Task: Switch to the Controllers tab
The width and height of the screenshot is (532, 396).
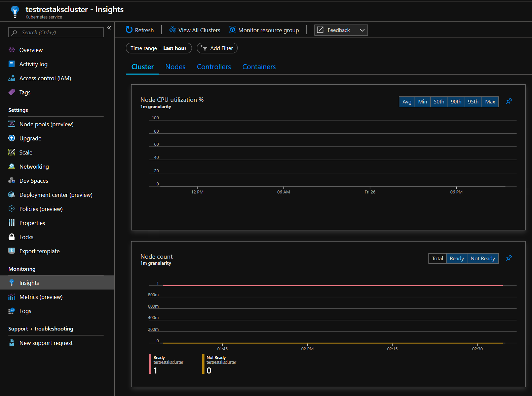Action: (x=214, y=67)
